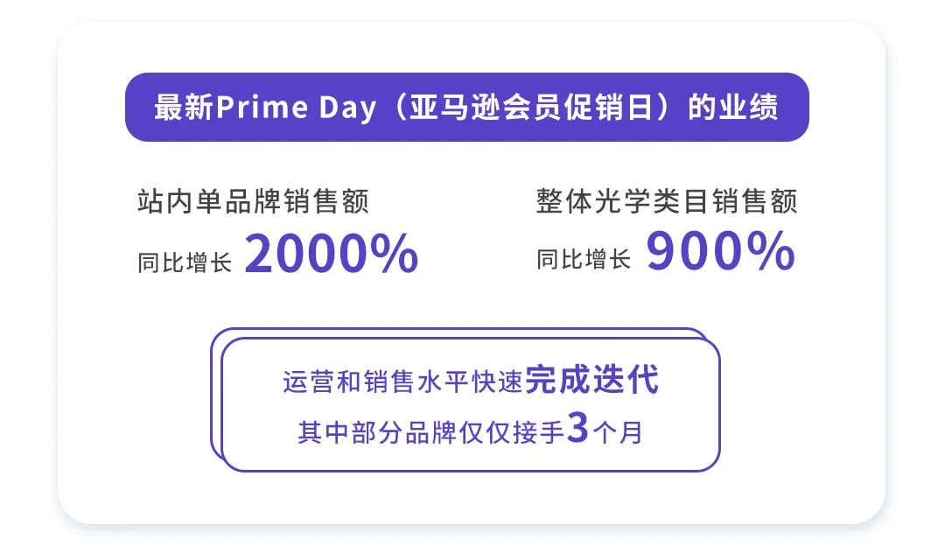Click the 同比增长 label beside 900%
945x560 pixels.
point(584,259)
